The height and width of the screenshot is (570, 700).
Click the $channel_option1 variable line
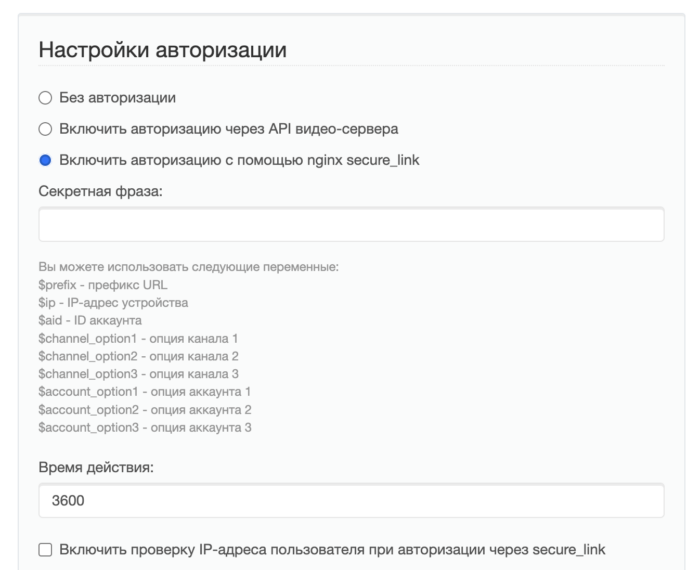coord(137,339)
